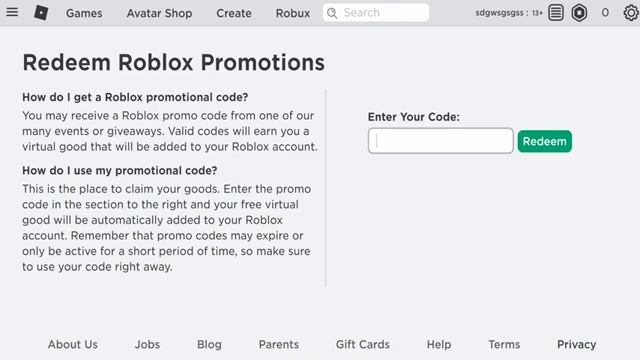Open the notifications feed icon
The height and width of the screenshot is (360, 640).
(x=556, y=13)
